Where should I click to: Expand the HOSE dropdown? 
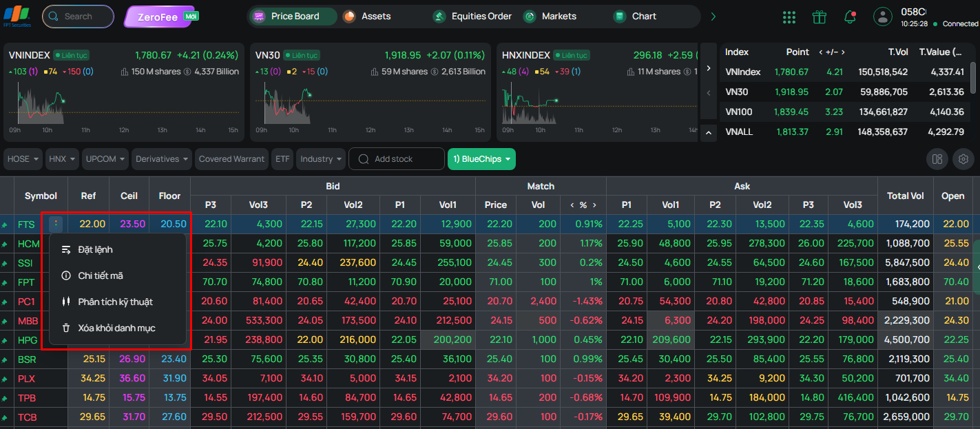point(23,159)
